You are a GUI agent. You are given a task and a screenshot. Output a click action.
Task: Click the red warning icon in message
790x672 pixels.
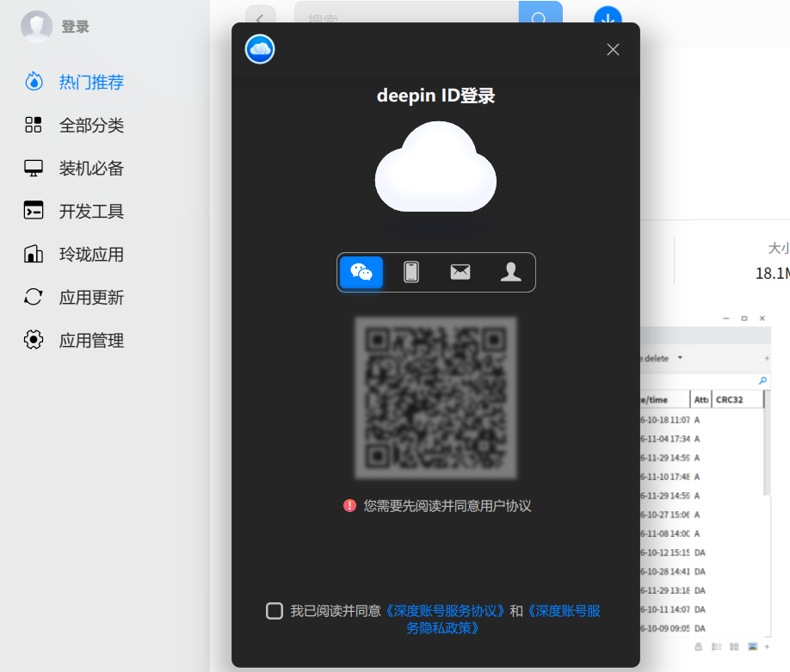(349, 505)
